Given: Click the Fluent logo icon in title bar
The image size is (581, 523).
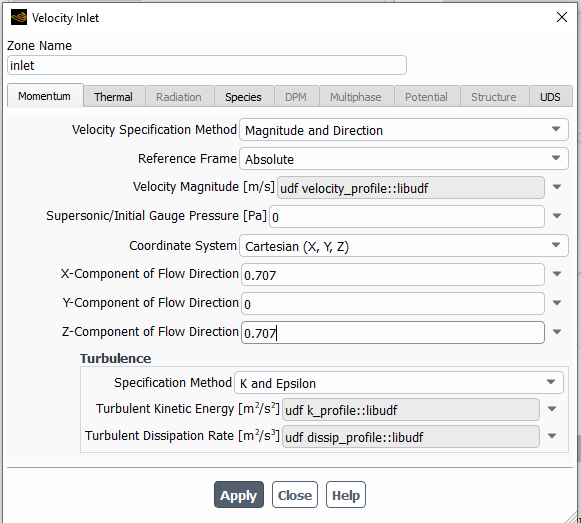Looking at the screenshot, I should click(x=19, y=17).
